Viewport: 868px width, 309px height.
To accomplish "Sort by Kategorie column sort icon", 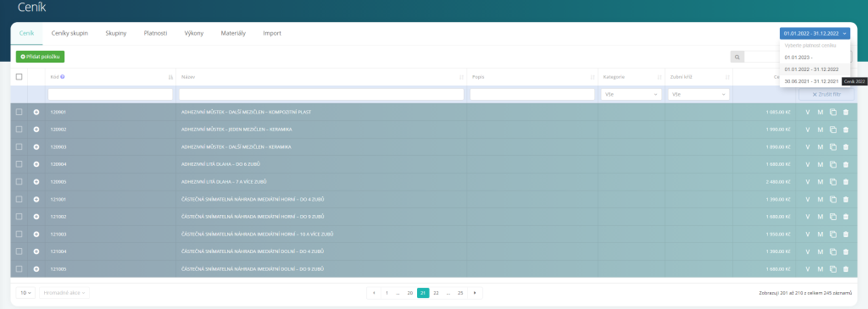I will pos(659,77).
